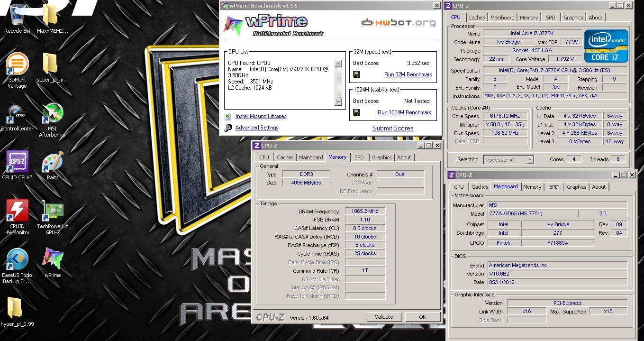Click the CAS# Latency 8.0 clocks field
This screenshot has height=341, width=644.
[x=365, y=228]
